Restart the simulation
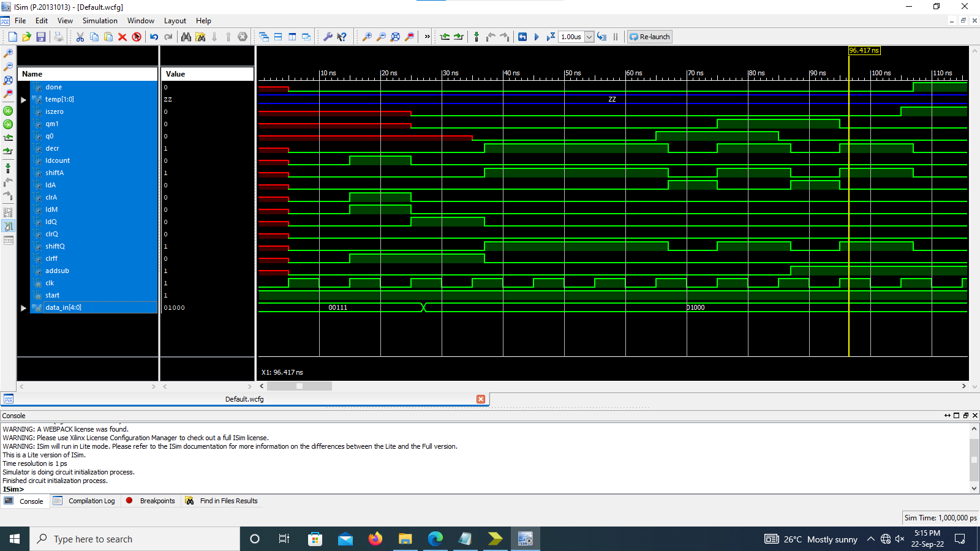The image size is (980, 551). [522, 37]
